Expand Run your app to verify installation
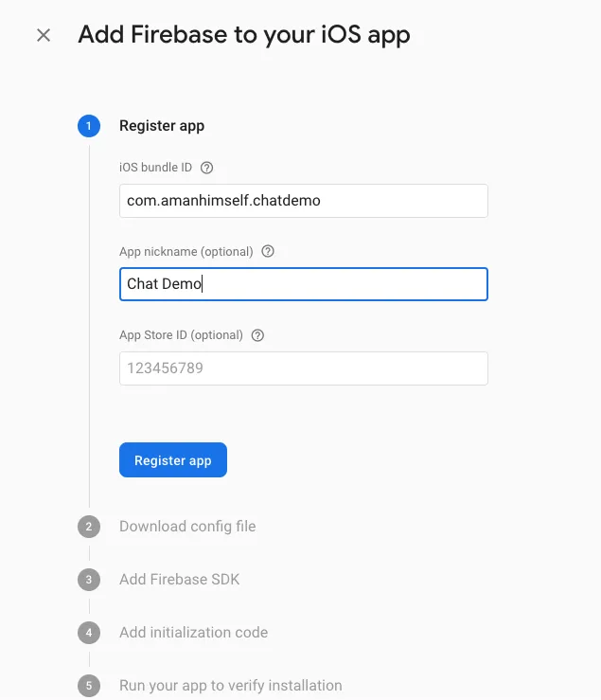 coord(231,685)
